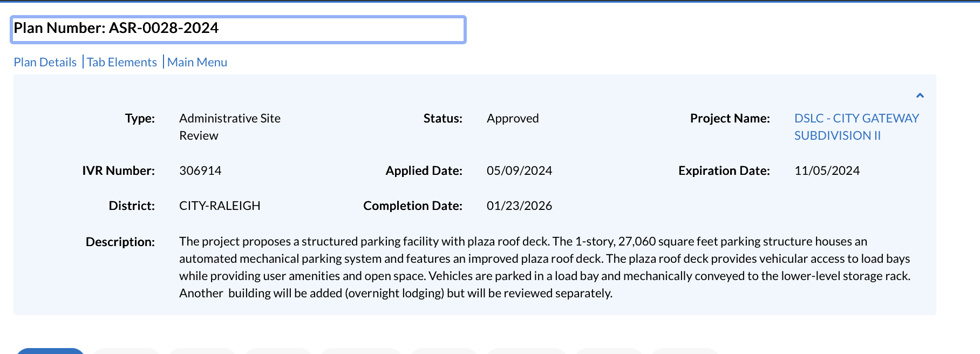
Task: Jump to Tab Elements link
Action: [x=122, y=62]
